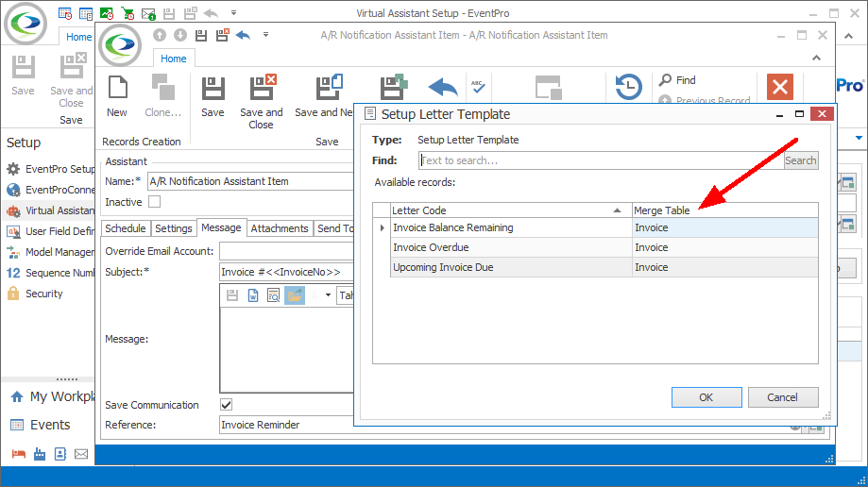Open Home tab in main window
Image resolution: width=868 pixels, height=487 pixels.
[x=78, y=37]
